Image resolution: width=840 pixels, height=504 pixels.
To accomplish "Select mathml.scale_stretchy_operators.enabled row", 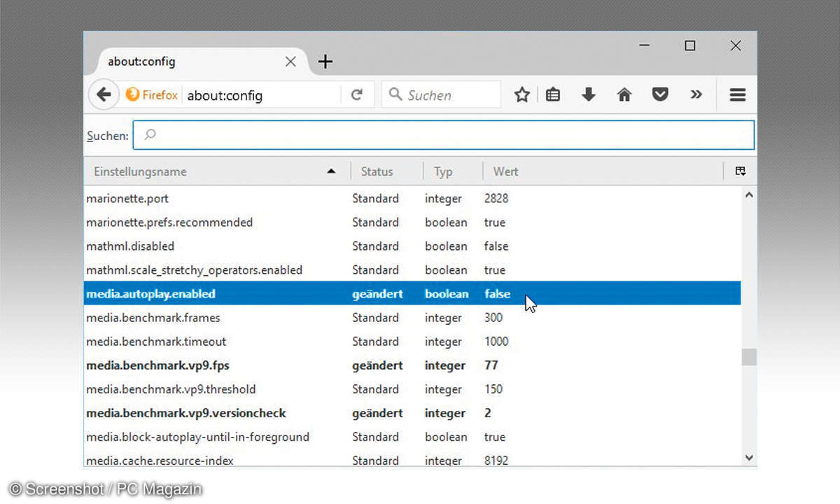I will pyautogui.click(x=412, y=270).
